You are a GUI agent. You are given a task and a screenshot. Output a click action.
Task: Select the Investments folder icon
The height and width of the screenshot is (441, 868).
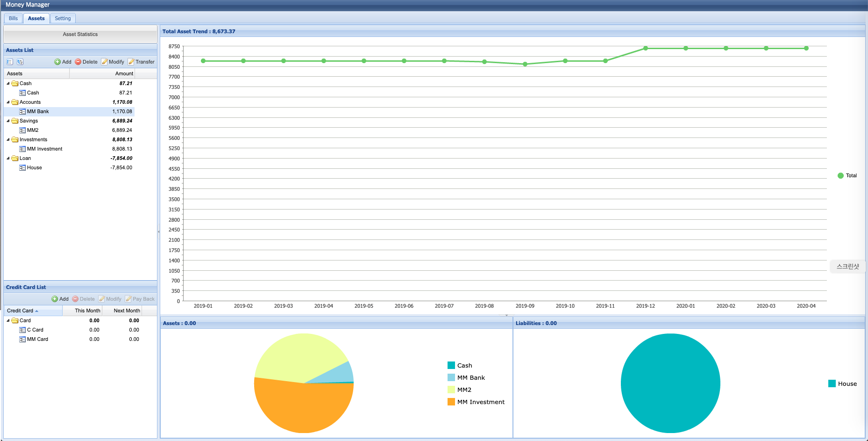pyautogui.click(x=15, y=139)
